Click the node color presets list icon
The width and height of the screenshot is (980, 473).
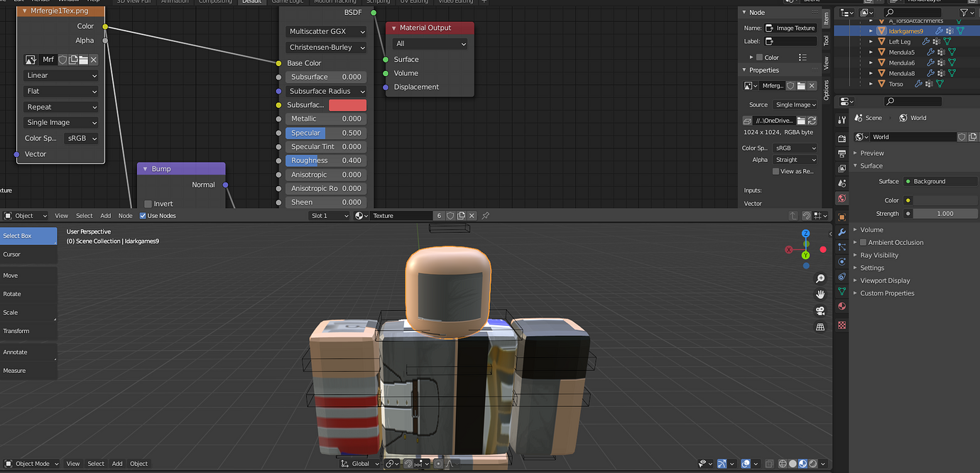tap(802, 58)
